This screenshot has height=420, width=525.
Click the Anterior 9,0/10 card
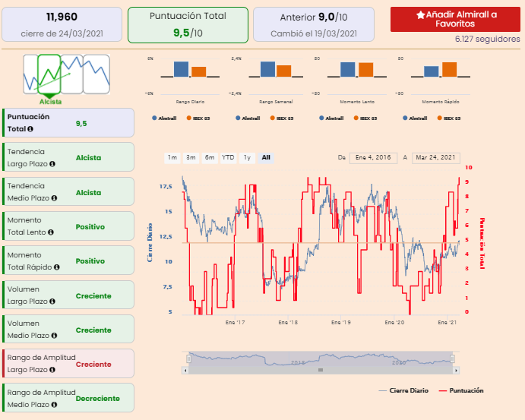click(x=314, y=24)
